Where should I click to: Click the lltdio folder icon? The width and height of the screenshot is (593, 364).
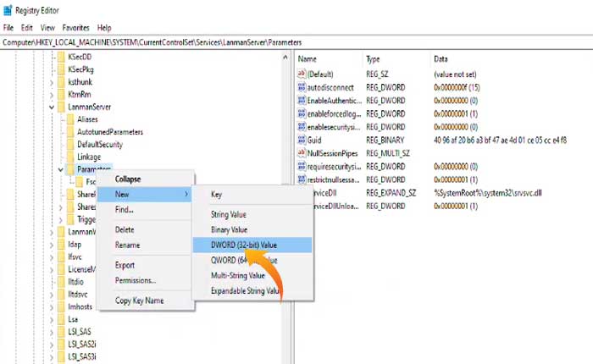(x=61, y=282)
